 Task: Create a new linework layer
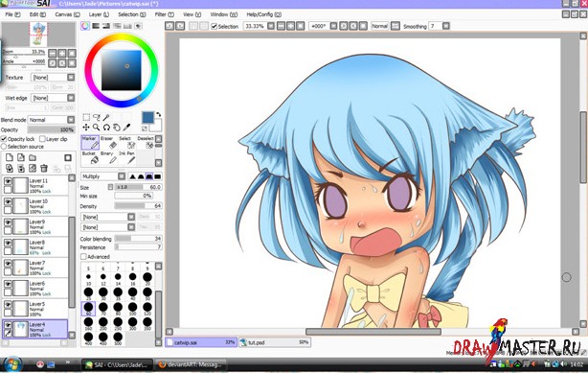pos(21,157)
